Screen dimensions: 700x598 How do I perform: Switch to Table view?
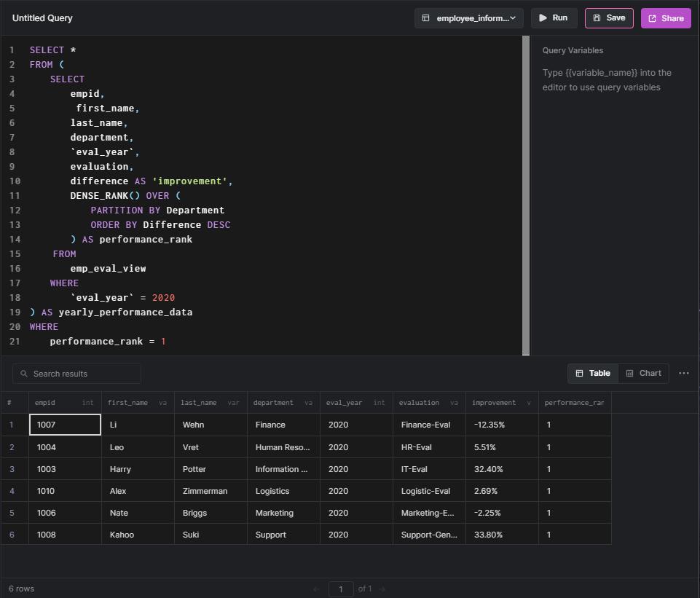[x=593, y=373]
